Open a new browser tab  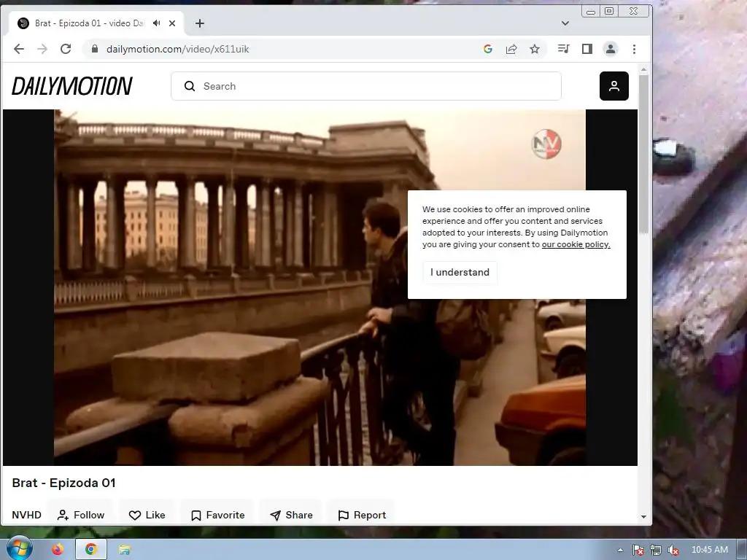200,23
